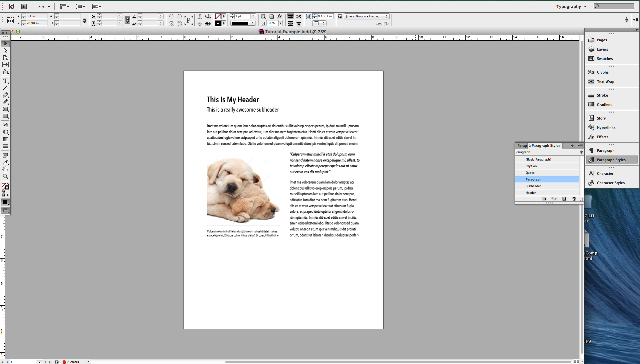The width and height of the screenshot is (640, 364).
Task: Toggle the swap fill and stroke arrow
Action: click(8, 183)
